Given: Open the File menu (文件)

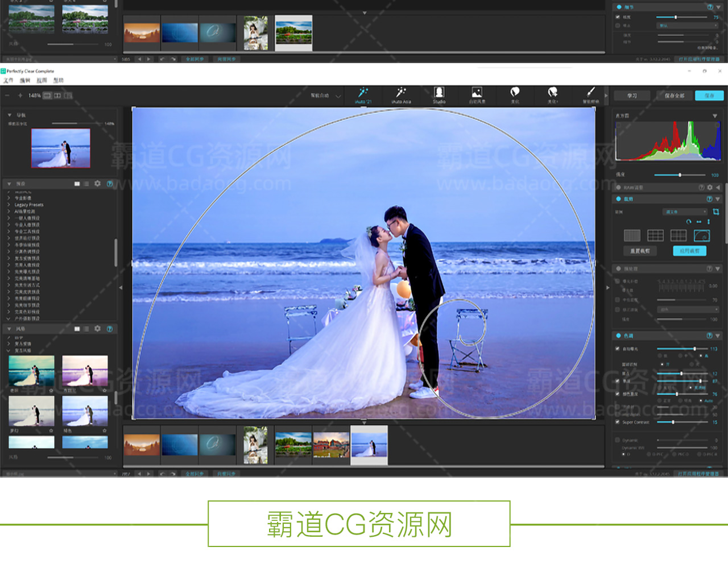Looking at the screenshot, I should (8, 80).
